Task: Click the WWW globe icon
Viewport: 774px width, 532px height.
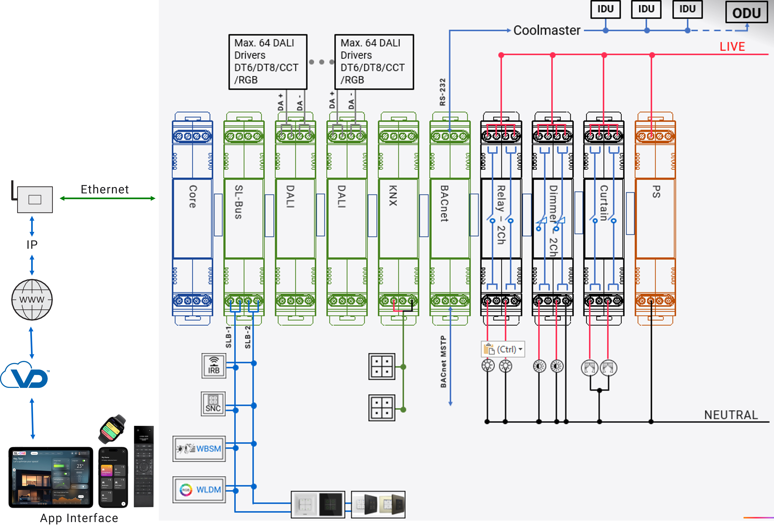Action: 32,300
